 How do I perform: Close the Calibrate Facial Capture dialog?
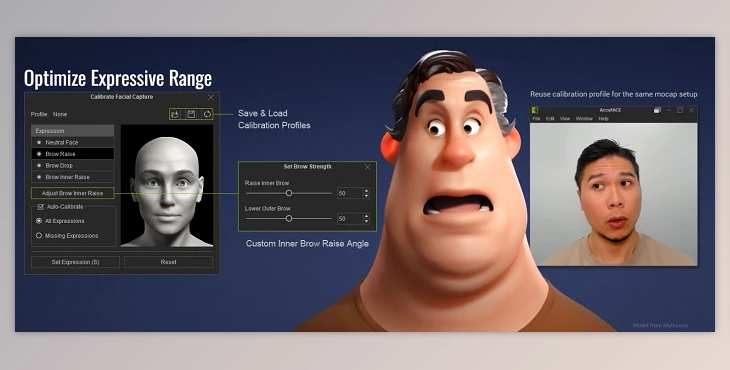pyautogui.click(x=211, y=97)
